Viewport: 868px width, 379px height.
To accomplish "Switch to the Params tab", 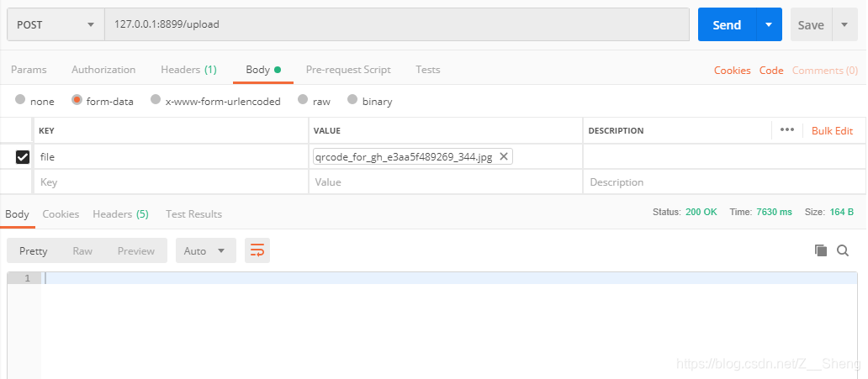I will click(29, 70).
